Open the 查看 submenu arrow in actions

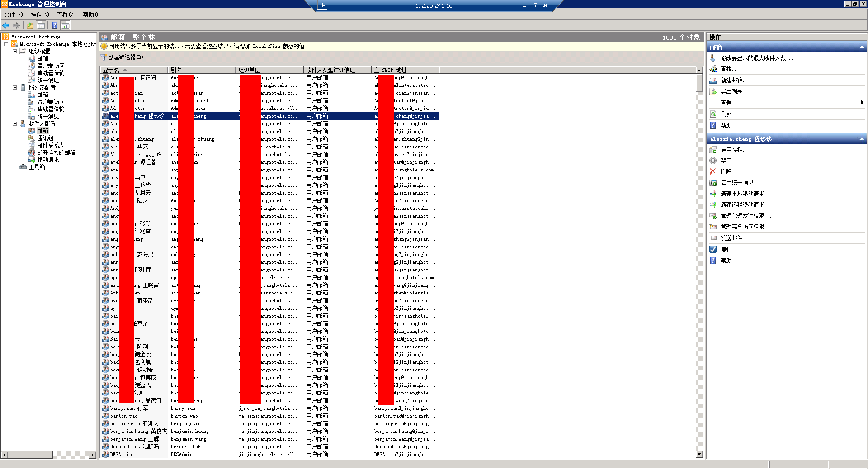862,103
